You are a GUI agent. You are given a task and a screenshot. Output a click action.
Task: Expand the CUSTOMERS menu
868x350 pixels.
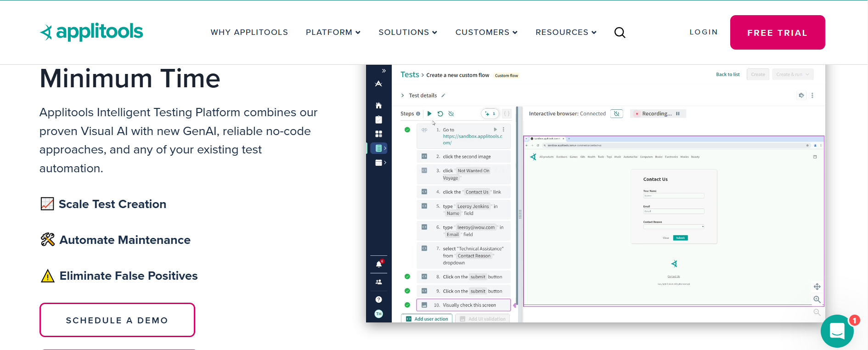486,32
